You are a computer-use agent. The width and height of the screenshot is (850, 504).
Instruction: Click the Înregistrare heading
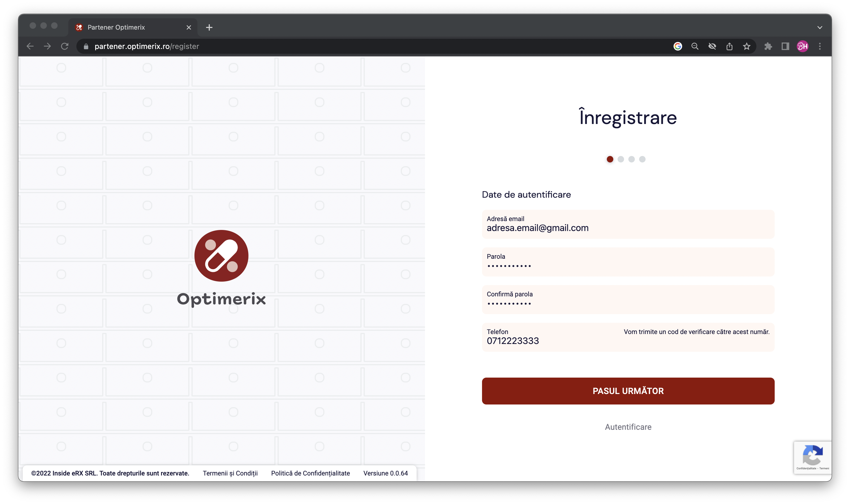[x=628, y=118]
